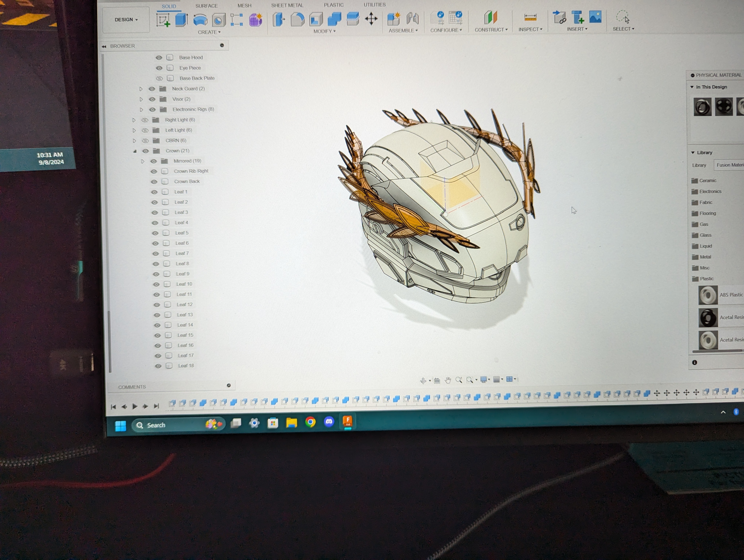The height and width of the screenshot is (560, 744).
Task: Select the first In This Design material
Action: [702, 107]
